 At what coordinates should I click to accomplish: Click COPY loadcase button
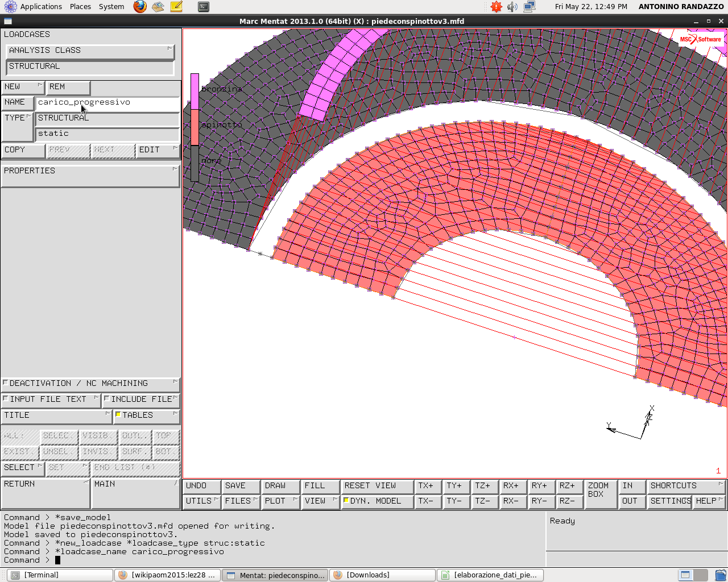click(x=23, y=150)
